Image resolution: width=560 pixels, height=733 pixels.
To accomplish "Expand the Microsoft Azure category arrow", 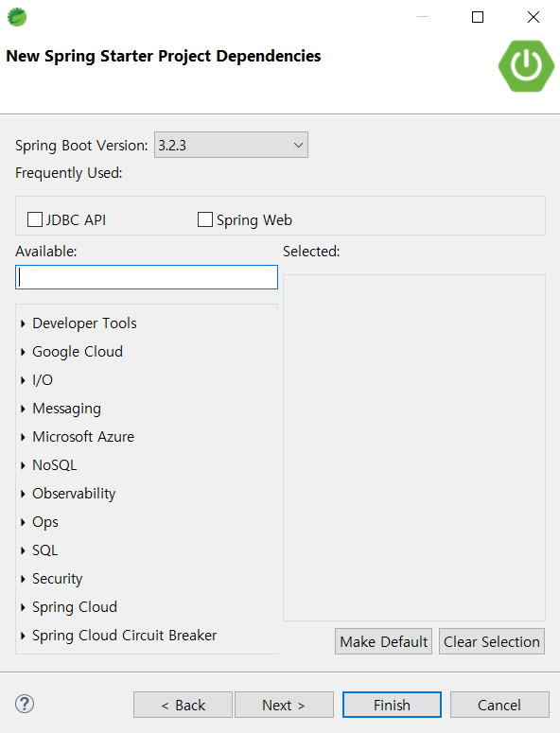I will (23, 437).
